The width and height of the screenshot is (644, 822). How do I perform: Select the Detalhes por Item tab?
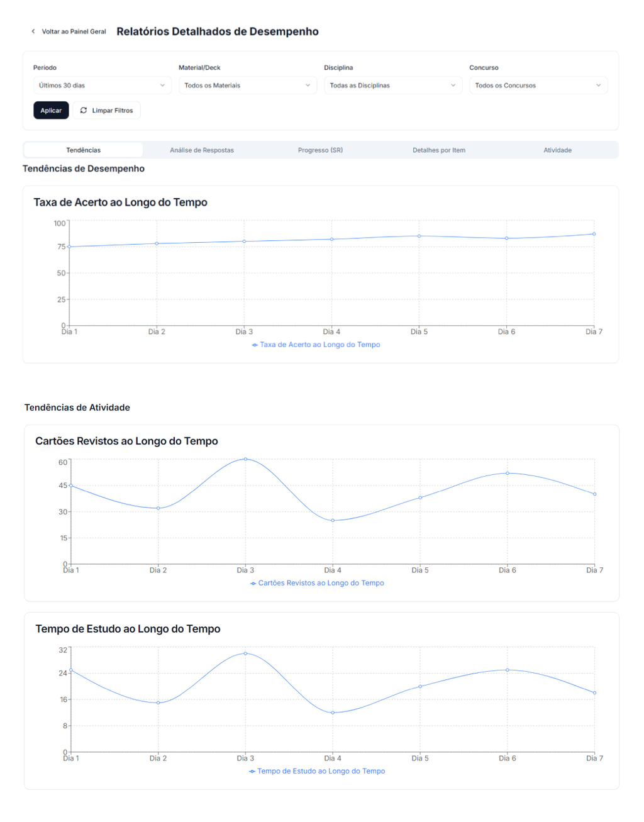(x=439, y=150)
